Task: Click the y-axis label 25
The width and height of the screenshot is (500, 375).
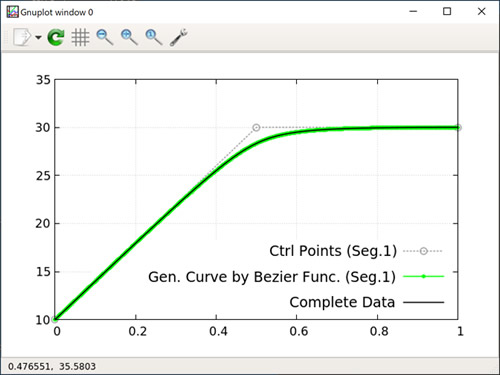Action: [43, 176]
